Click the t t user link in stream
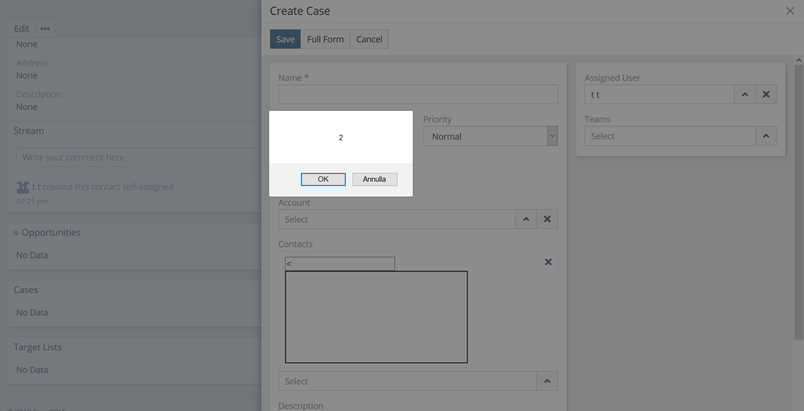Screen dimensions: 804x411 (36, 187)
